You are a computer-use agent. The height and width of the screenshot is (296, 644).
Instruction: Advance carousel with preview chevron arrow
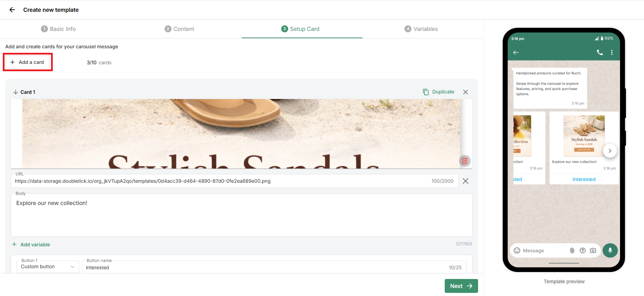click(x=610, y=151)
